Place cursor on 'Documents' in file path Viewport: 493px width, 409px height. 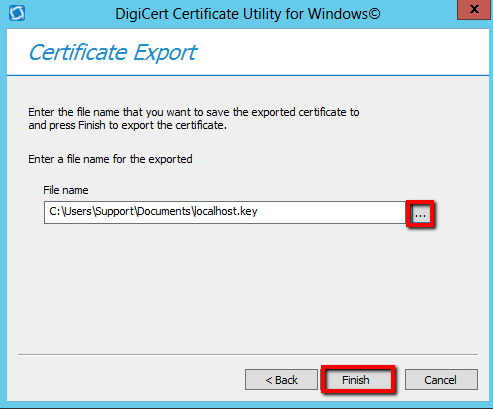point(164,211)
